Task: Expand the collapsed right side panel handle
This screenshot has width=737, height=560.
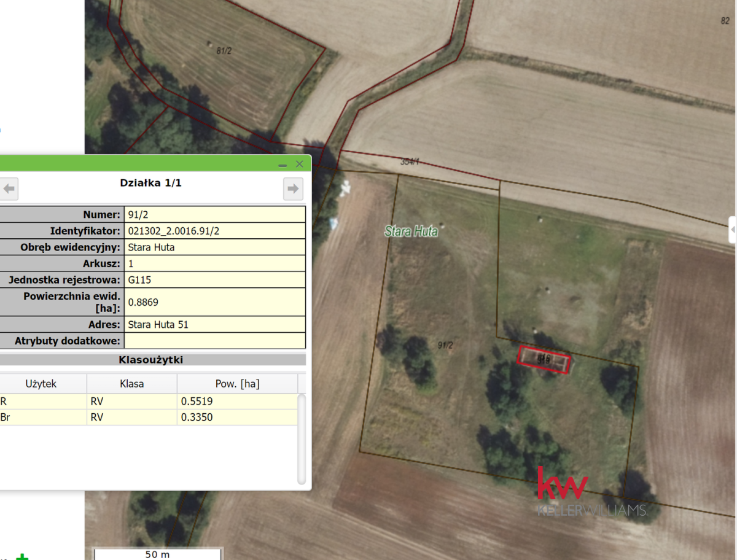Action: point(733,229)
